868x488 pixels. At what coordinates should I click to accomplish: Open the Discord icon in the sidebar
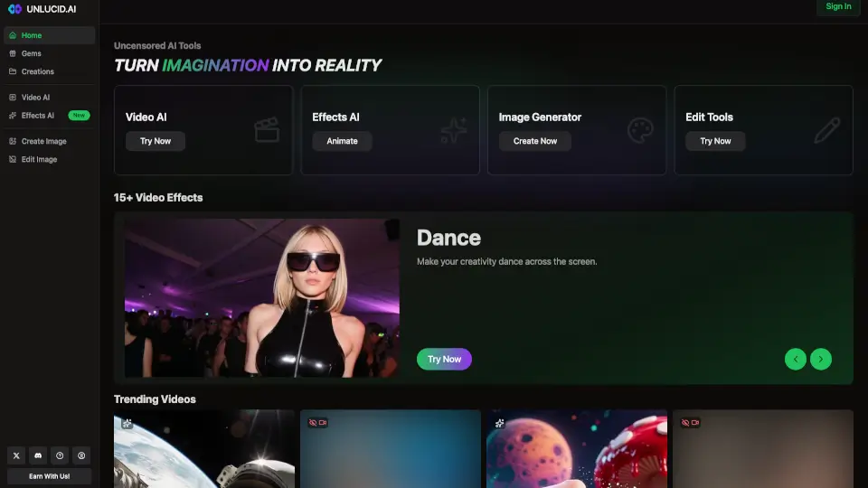coord(38,455)
